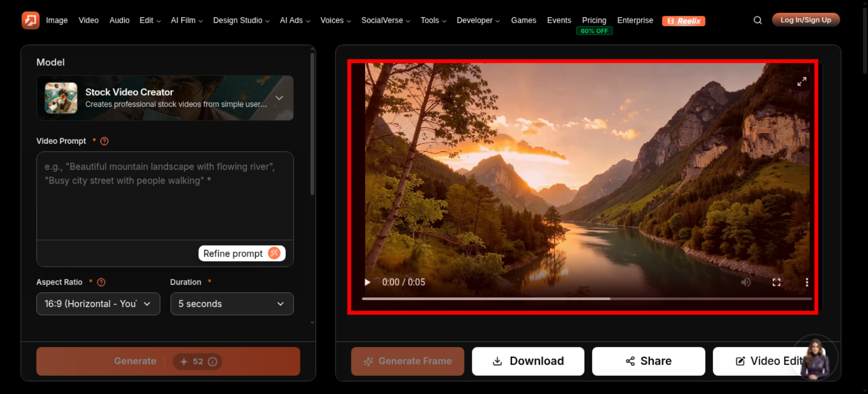Viewport: 868px width, 394px height.
Task: Expand the Design Studio menu
Action: pyautogui.click(x=241, y=20)
